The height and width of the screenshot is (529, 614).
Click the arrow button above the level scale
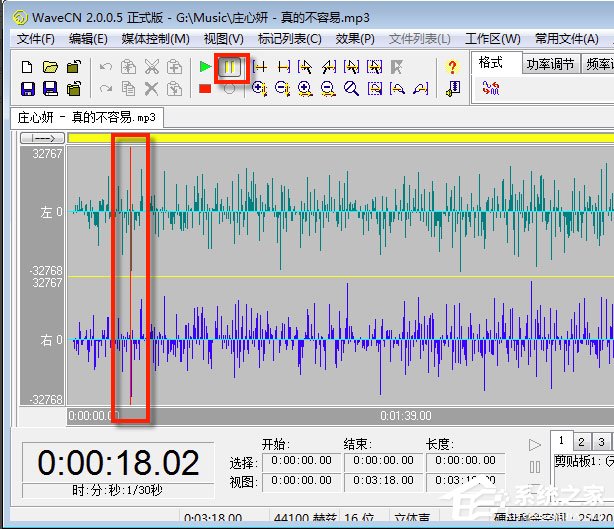(42, 138)
